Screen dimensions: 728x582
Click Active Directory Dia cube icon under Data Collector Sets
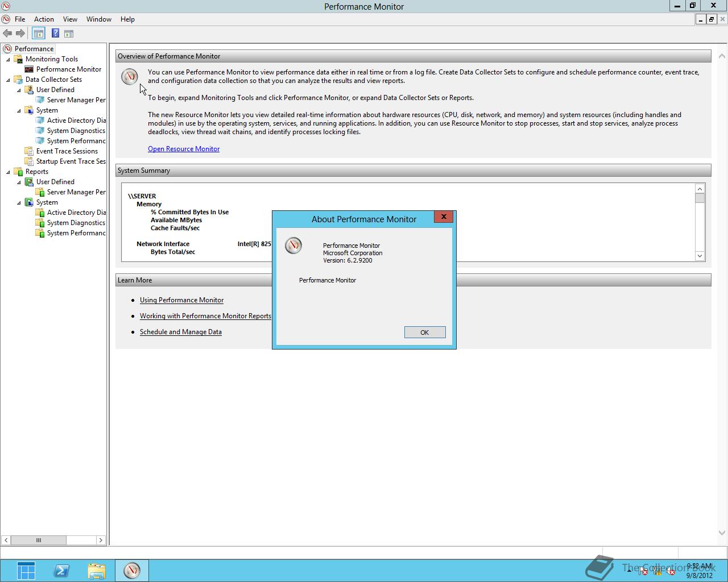pyautogui.click(x=40, y=120)
